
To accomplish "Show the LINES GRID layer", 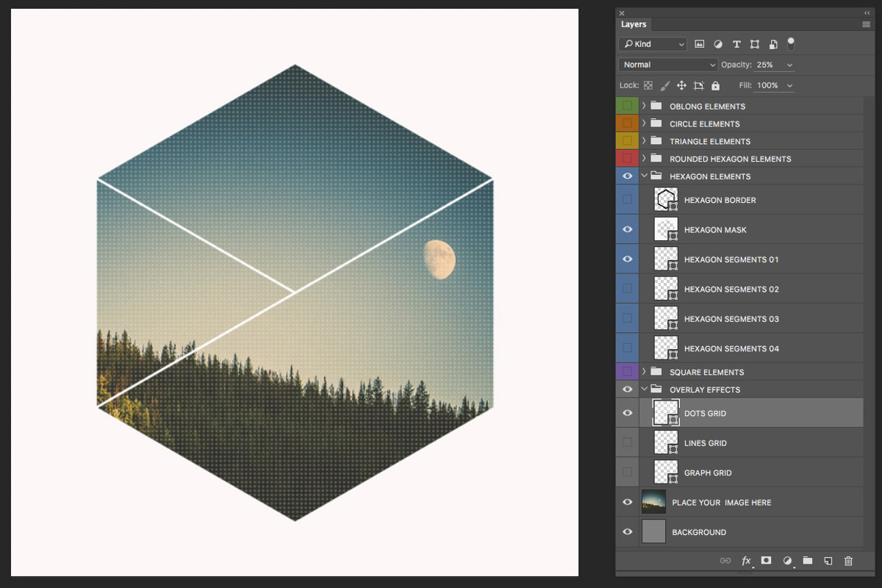I will [627, 442].
